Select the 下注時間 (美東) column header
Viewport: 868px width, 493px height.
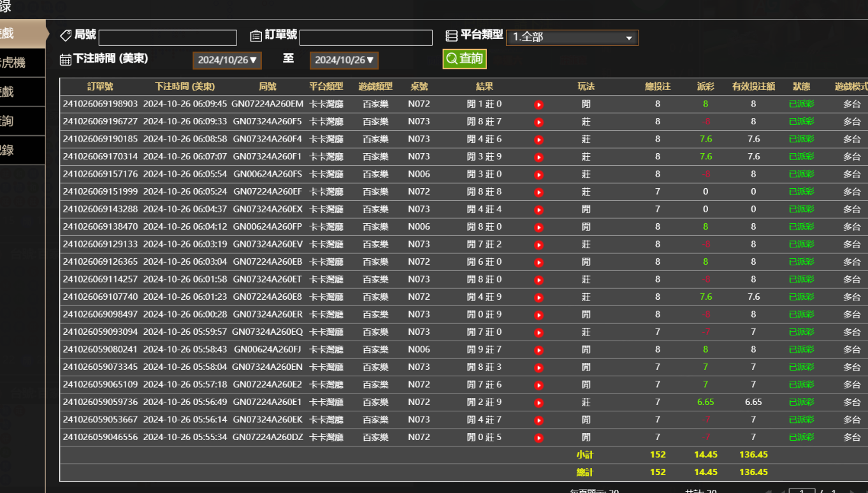(185, 87)
